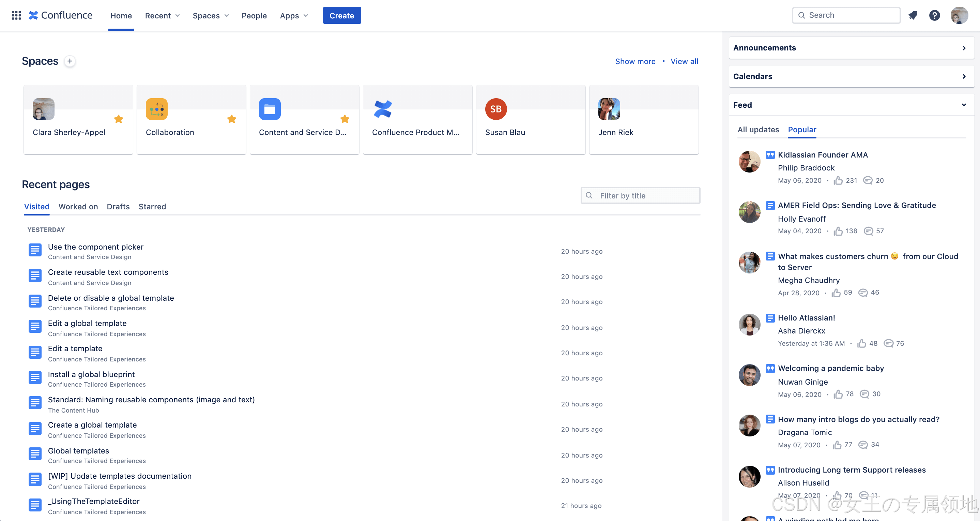Open the Atlassian app switcher grid icon
The image size is (980, 521).
pos(16,15)
